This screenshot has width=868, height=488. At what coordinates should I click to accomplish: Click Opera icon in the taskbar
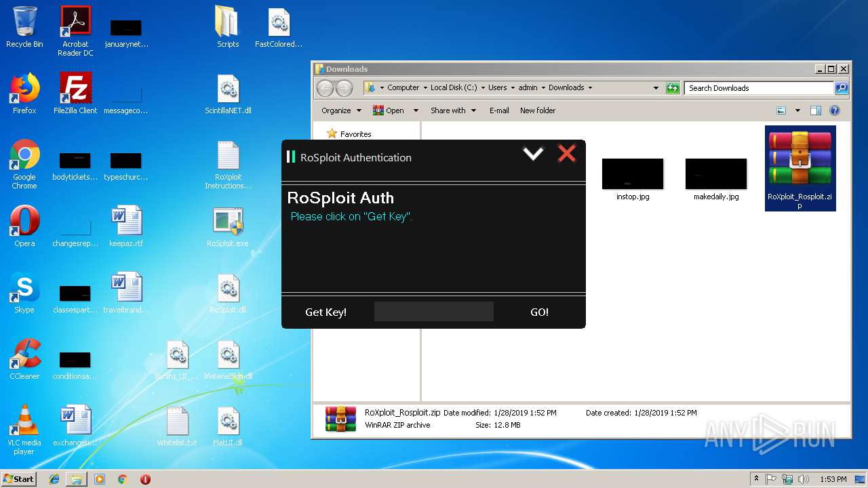click(145, 479)
